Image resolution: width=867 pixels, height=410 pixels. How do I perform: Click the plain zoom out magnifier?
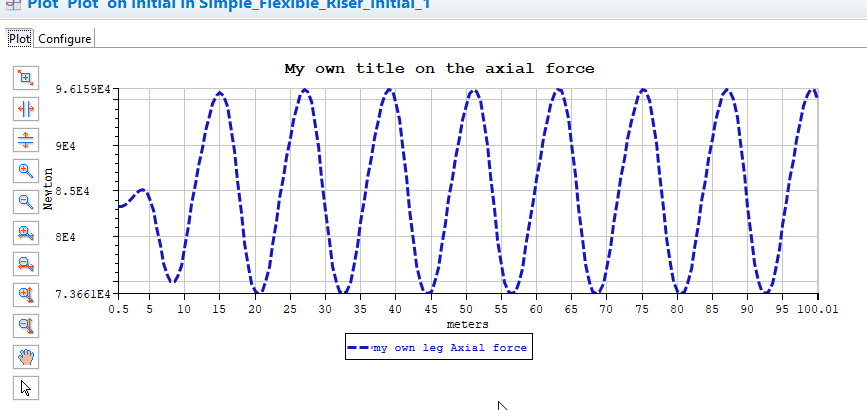27,201
